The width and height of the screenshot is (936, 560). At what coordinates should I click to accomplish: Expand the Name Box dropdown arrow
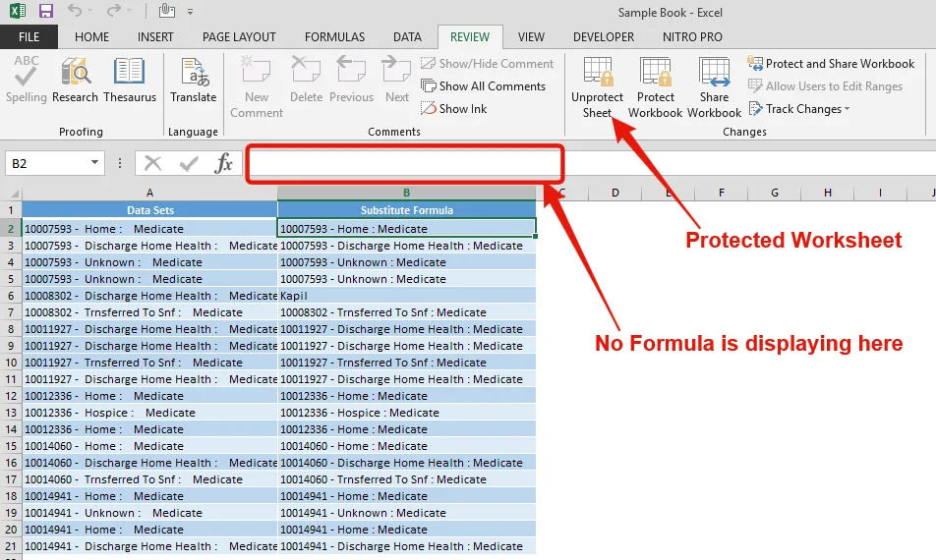(x=94, y=162)
